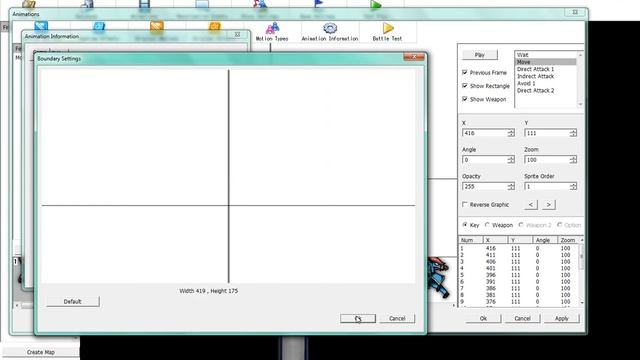This screenshot has height=360, width=640.
Task: Select Direct Attack 2 in the motion list
Action: 546,91
